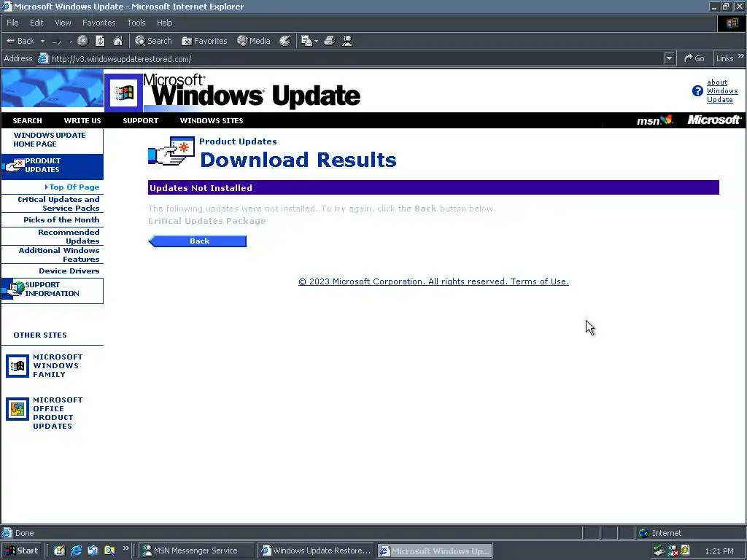Screen dimensions: 747x560
Task: Click the MSN Messenger tray icon
Action: (x=673, y=551)
